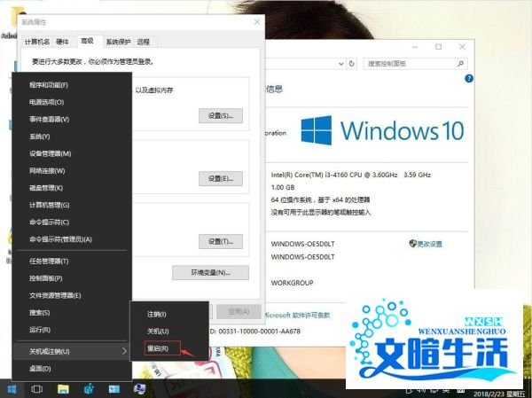Open 计算机管理(G)
The width and height of the screenshot is (532, 398).
[72, 205]
